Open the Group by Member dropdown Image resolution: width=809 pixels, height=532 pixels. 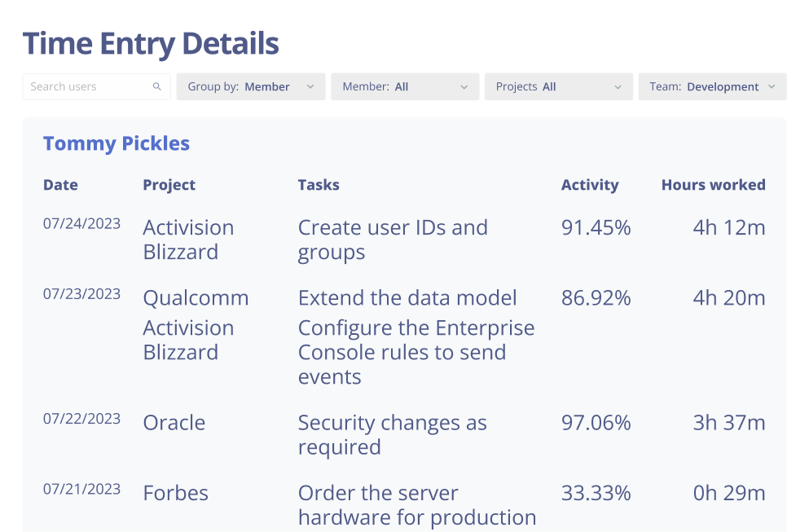tap(251, 87)
